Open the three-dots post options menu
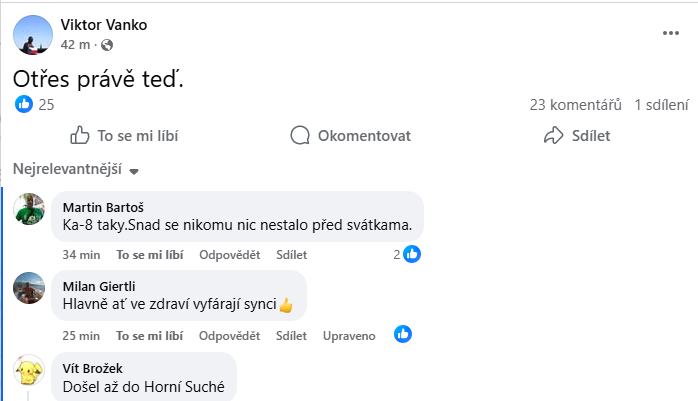The width and height of the screenshot is (698, 401). (x=670, y=33)
